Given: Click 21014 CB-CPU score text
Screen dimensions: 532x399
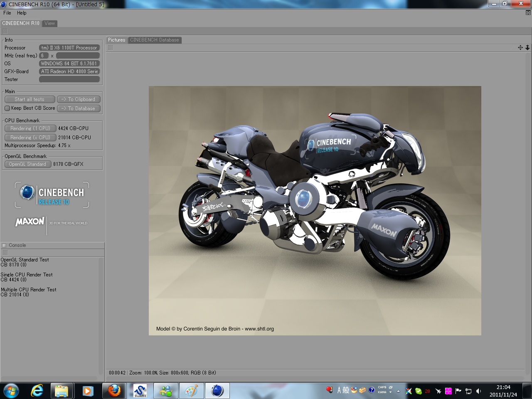Looking at the screenshot, I should coord(74,138).
